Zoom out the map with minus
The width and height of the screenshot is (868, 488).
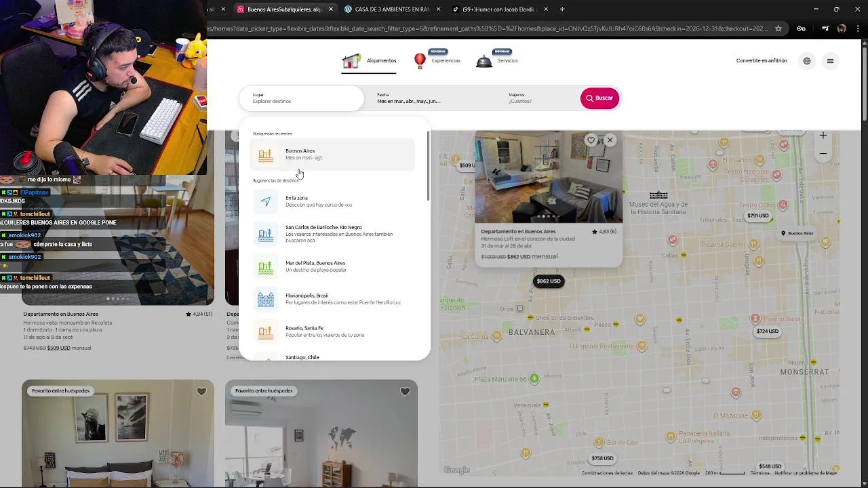click(x=823, y=154)
